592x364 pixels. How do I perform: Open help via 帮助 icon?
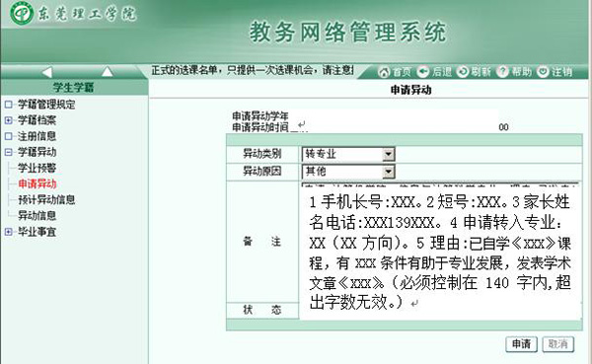tap(502, 71)
